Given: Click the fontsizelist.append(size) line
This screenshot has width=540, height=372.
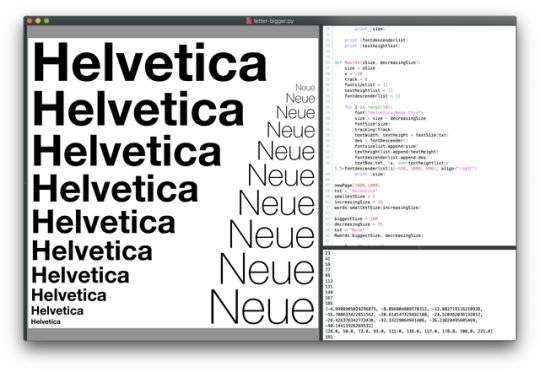Looking at the screenshot, I should [386, 146].
